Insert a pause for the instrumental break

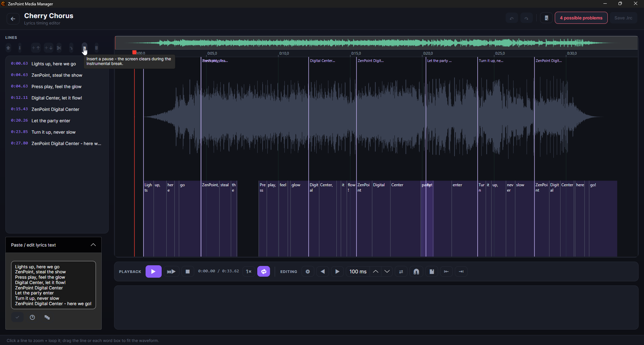click(x=85, y=48)
